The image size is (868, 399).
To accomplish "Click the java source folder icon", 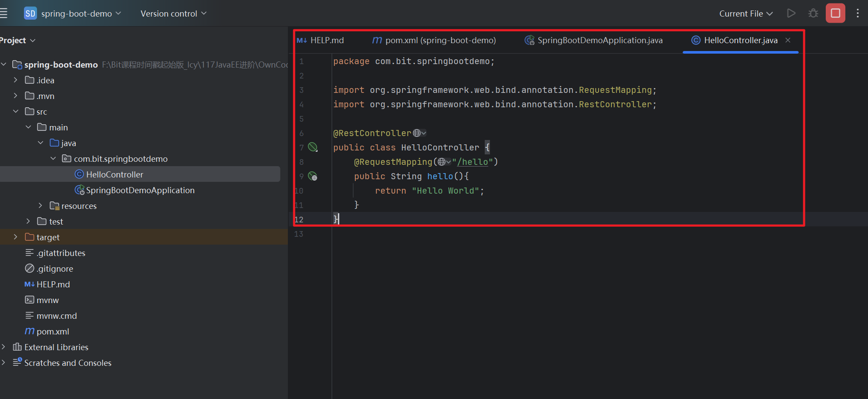I will [54, 143].
